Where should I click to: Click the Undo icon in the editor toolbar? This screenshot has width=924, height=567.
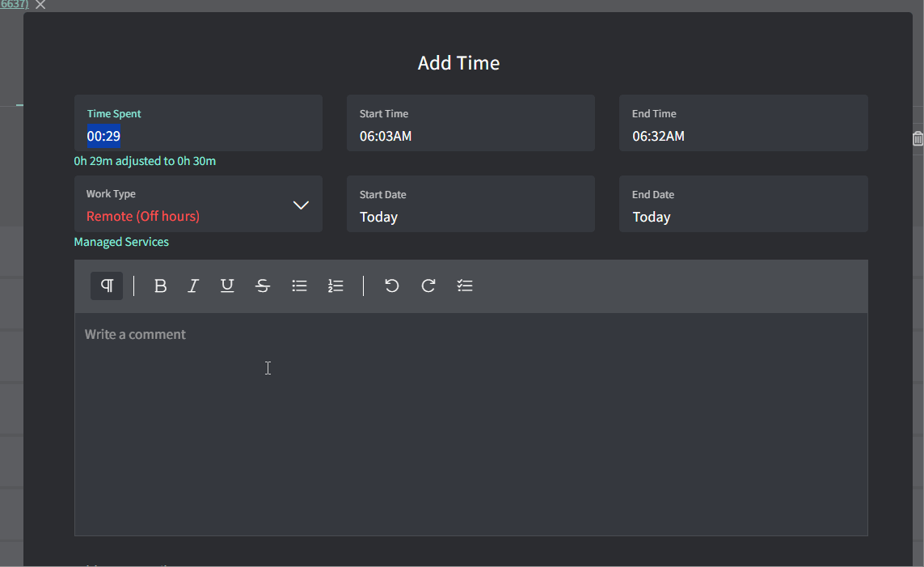click(x=391, y=286)
